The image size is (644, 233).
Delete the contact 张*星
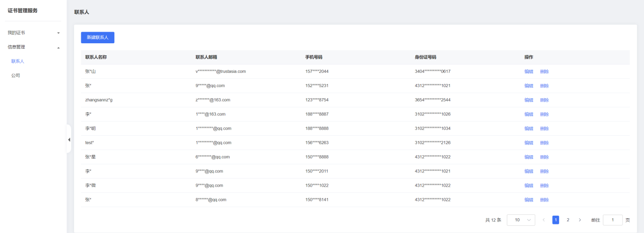coord(544,157)
